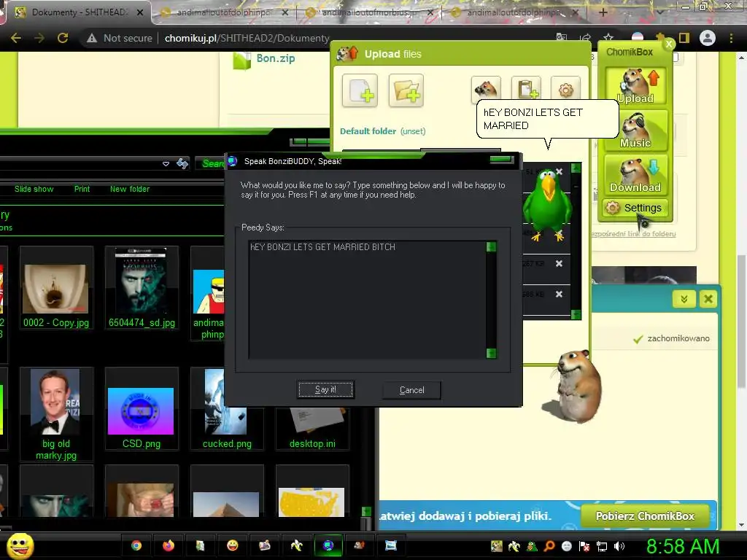Open a new browser tab
747x560 pixels.
click(x=603, y=12)
